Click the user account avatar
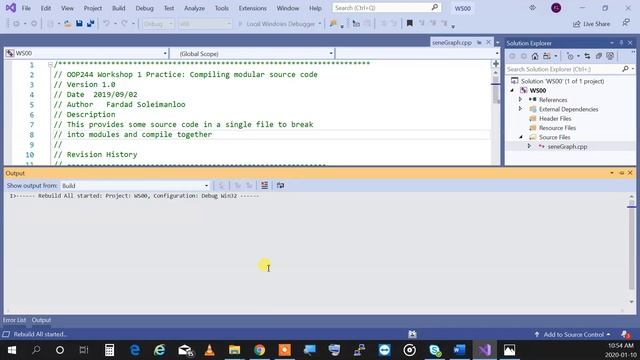The image size is (640, 360). pos(556,8)
